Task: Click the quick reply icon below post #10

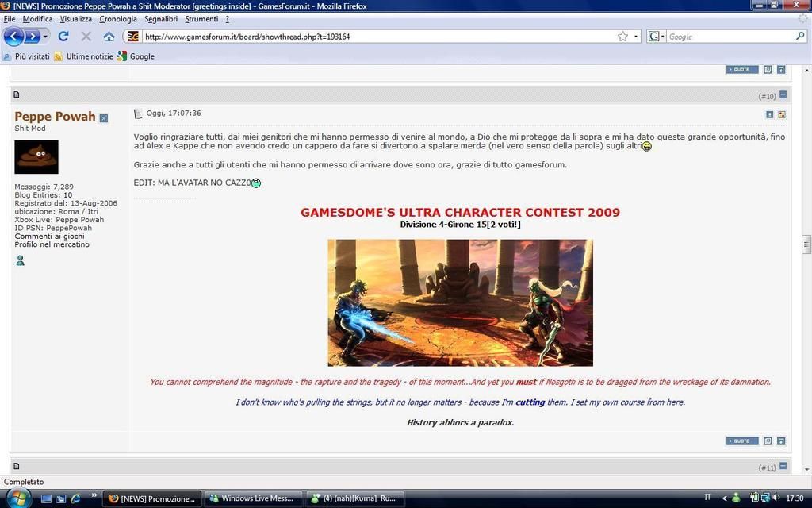Action: coord(781,441)
